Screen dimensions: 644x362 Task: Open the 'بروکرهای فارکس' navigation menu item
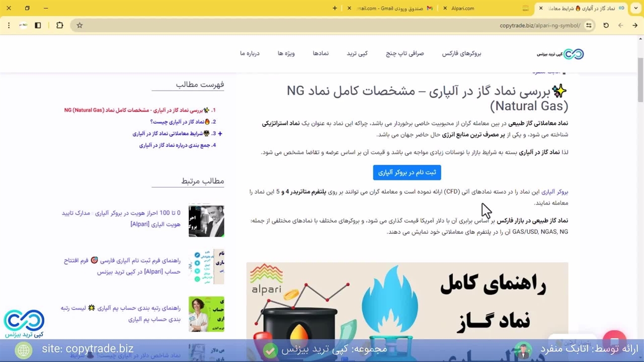[x=461, y=53]
